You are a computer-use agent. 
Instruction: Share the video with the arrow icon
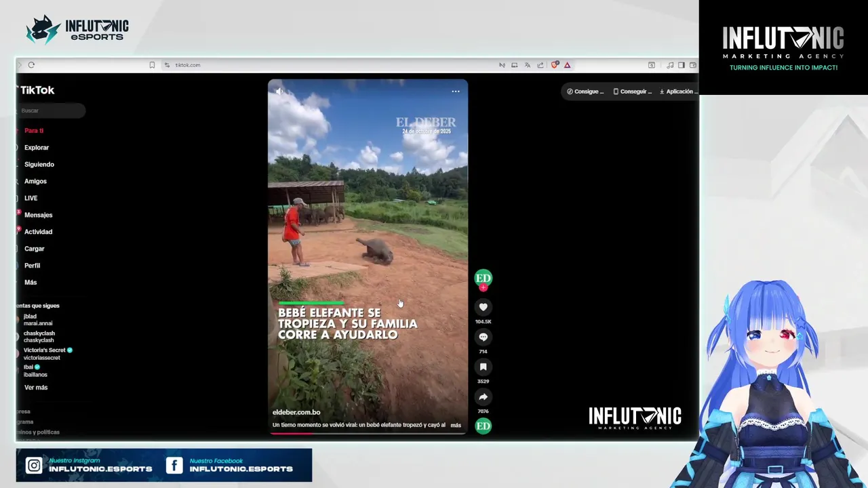click(x=483, y=396)
